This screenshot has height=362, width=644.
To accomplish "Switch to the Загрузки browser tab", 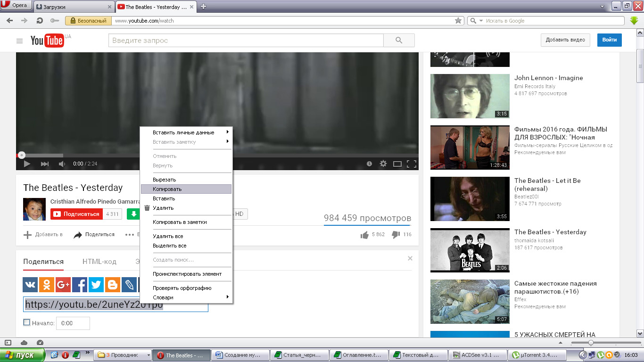I will 74,7.
